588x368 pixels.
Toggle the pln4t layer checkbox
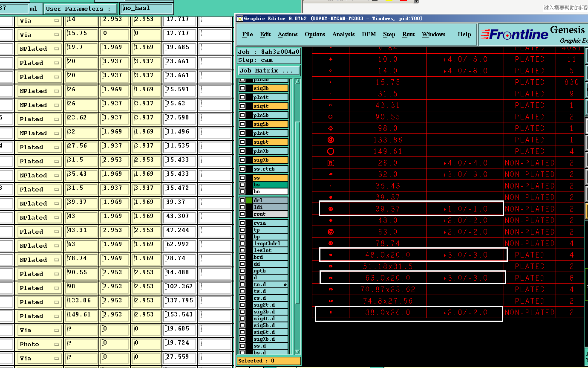point(242,97)
